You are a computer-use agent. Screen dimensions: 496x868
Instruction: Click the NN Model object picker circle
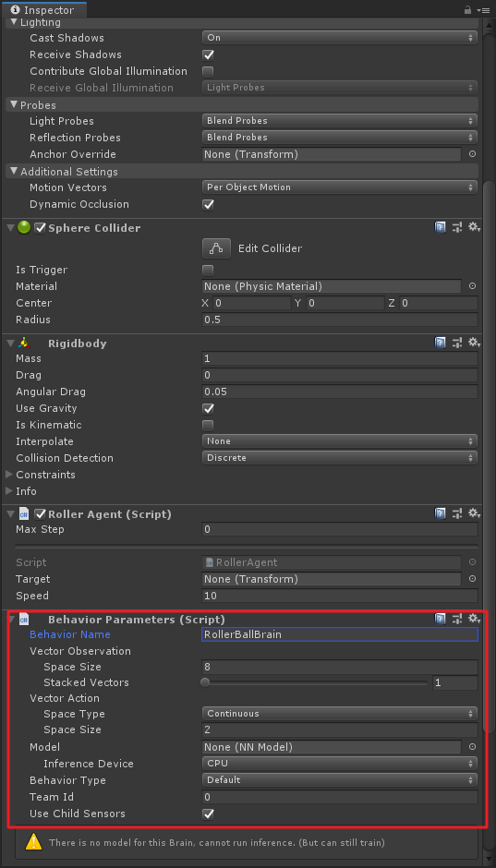[x=472, y=747]
